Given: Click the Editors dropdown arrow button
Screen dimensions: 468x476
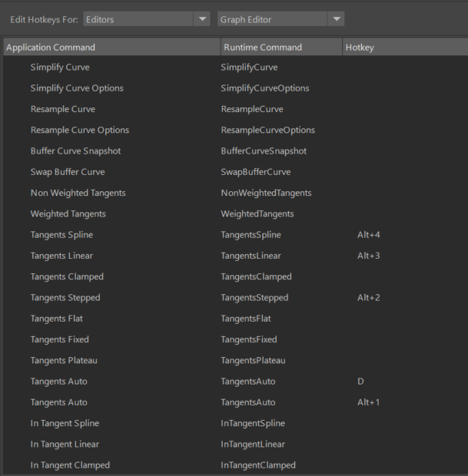Looking at the screenshot, I should coord(202,19).
